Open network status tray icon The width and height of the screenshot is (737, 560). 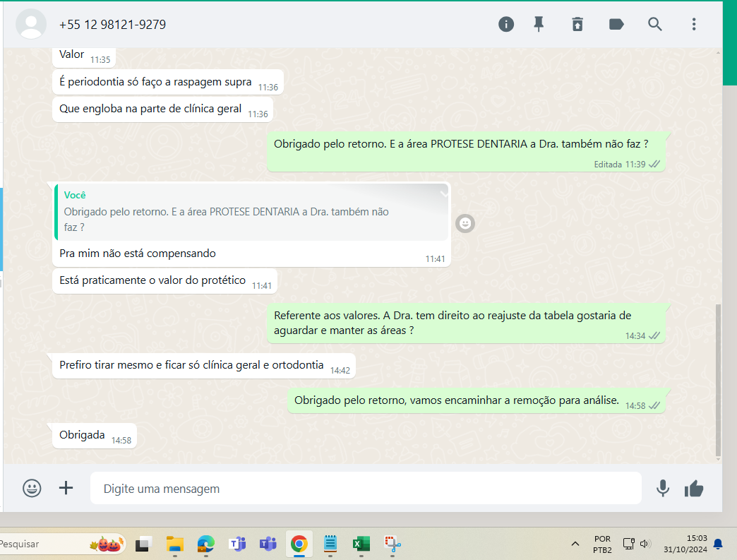tap(629, 544)
